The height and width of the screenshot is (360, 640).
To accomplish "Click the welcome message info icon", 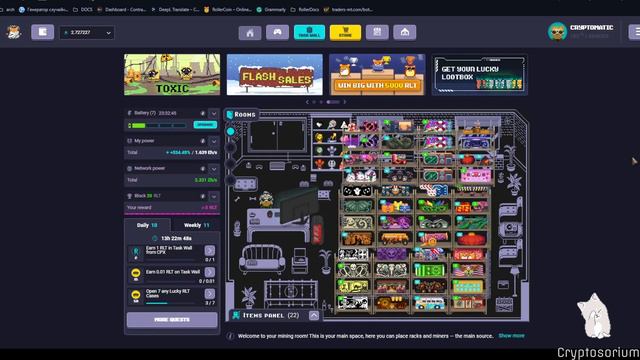I will tap(231, 336).
